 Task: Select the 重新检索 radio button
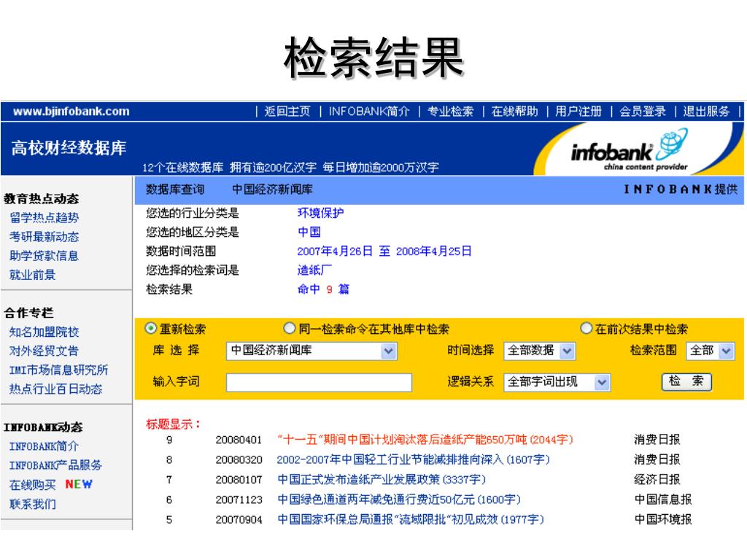click(x=150, y=328)
